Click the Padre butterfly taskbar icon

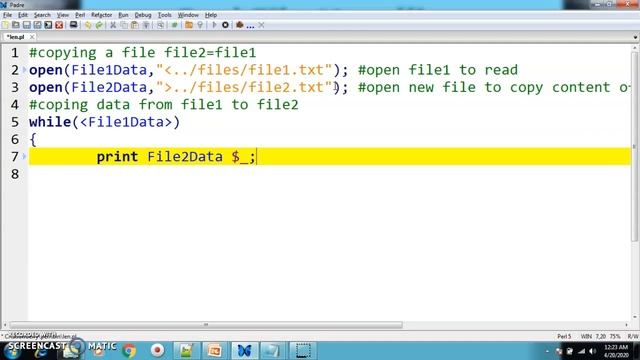pyautogui.click(x=244, y=351)
